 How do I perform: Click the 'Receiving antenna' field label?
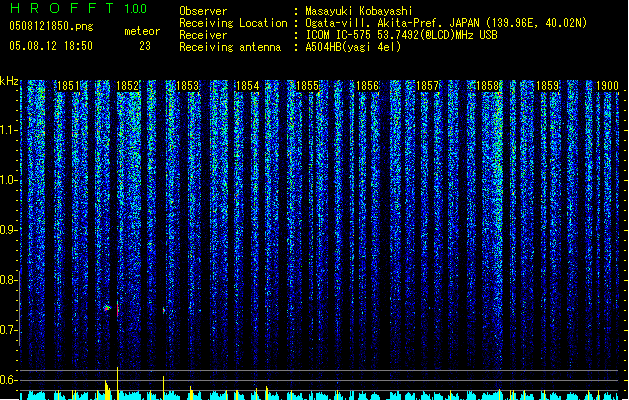click(x=230, y=47)
